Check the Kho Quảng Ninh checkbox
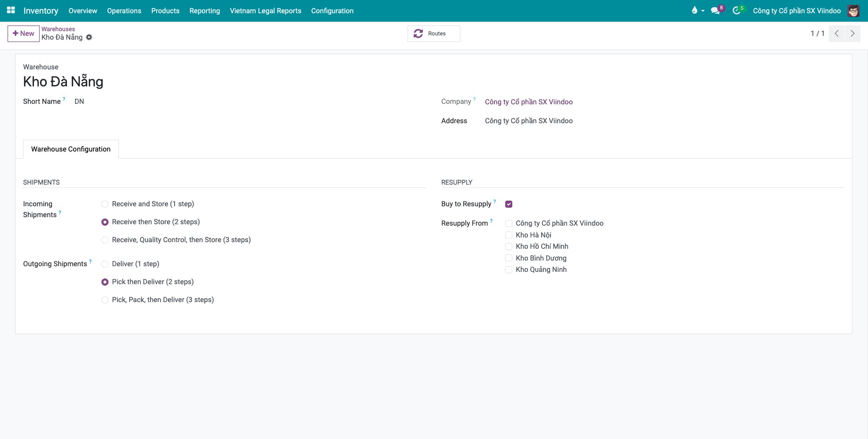The width and height of the screenshot is (868, 439). pyautogui.click(x=509, y=270)
